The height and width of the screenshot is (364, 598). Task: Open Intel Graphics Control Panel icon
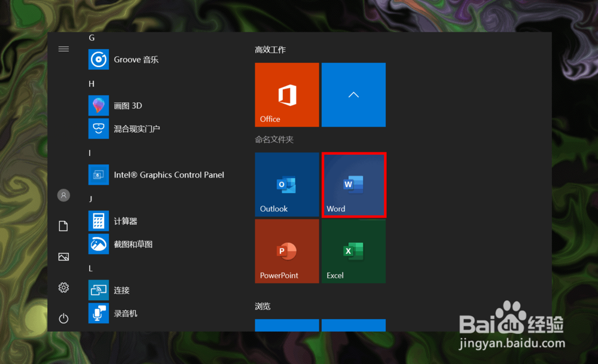(99, 175)
